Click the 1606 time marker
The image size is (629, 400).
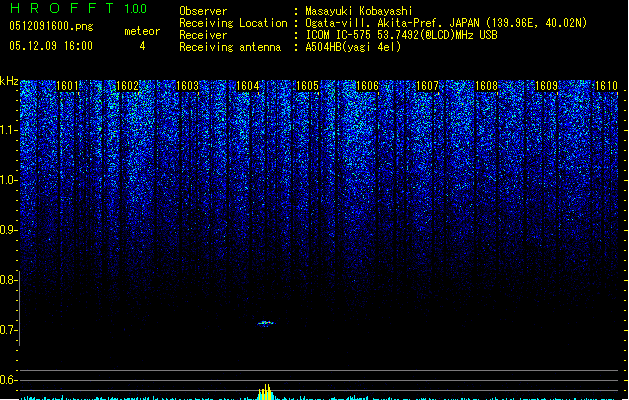(367, 86)
